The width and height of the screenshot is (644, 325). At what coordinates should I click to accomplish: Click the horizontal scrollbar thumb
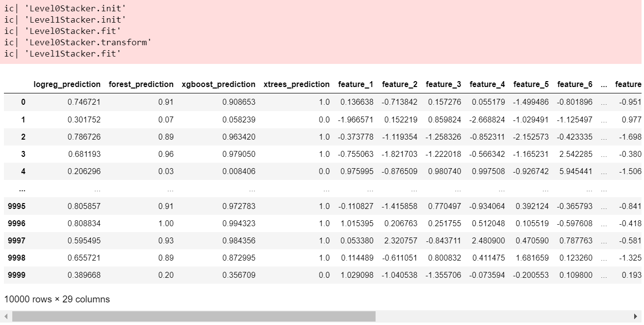tap(194, 316)
